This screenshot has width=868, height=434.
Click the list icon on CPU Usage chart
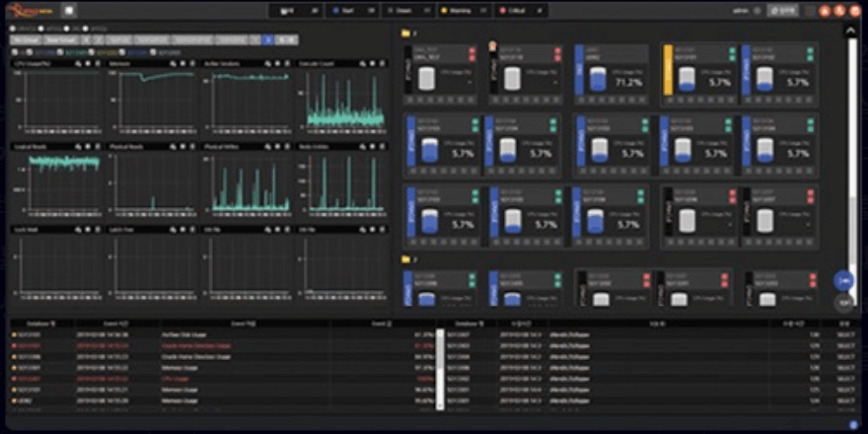(98, 64)
